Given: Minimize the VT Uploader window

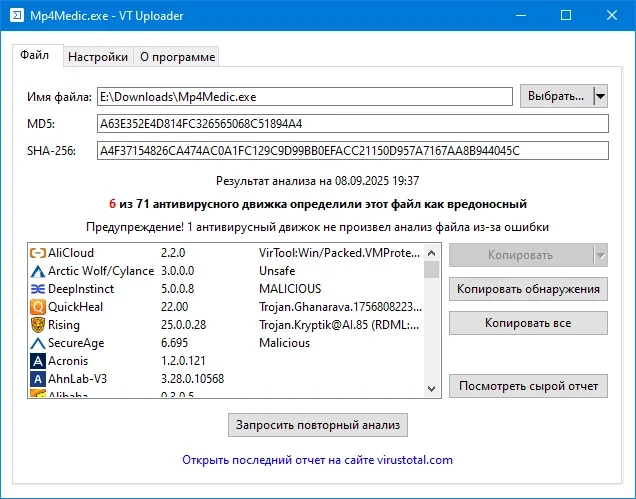Looking at the screenshot, I should tap(521, 15).
